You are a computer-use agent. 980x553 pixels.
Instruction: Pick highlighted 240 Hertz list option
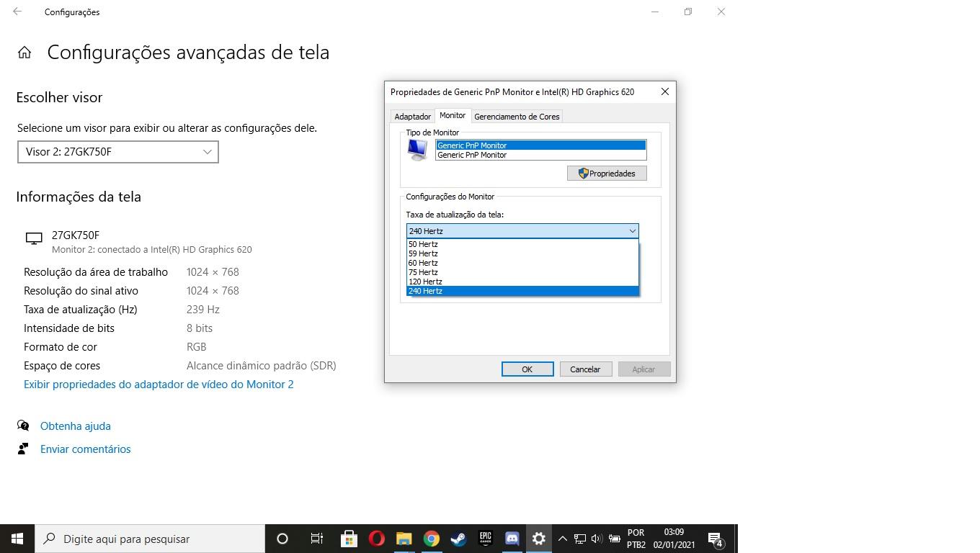(x=522, y=291)
